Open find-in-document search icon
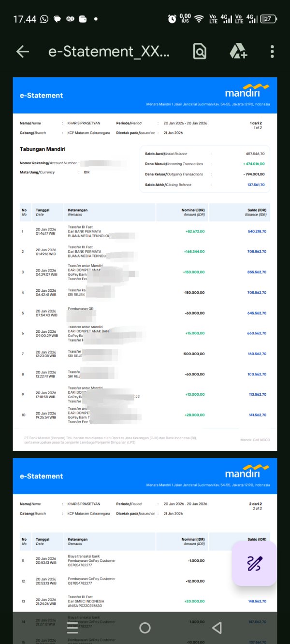The height and width of the screenshot is (644, 290). 200,51
